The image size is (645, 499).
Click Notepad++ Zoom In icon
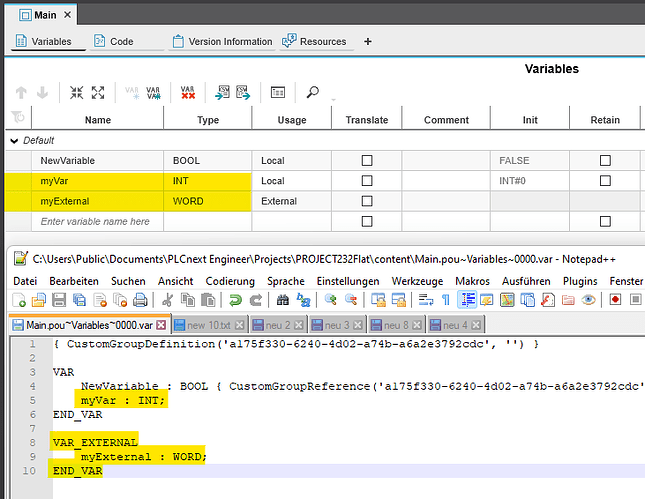(330, 299)
